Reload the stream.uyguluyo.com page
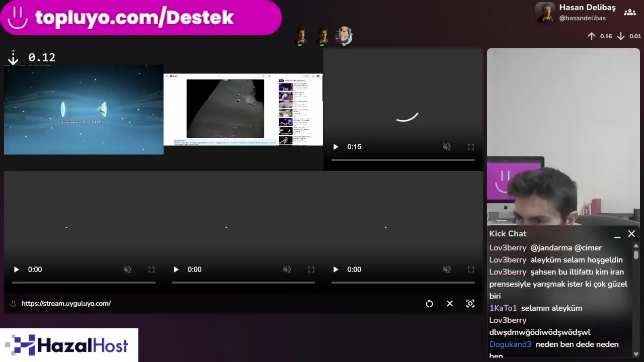The height and width of the screenshot is (362, 644). (429, 304)
